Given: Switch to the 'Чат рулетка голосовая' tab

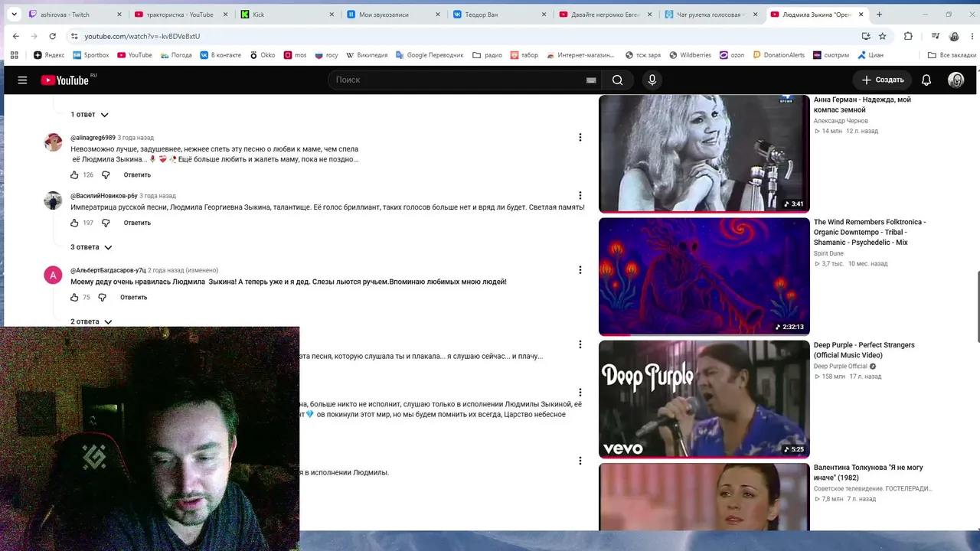Looking at the screenshot, I should tap(712, 15).
